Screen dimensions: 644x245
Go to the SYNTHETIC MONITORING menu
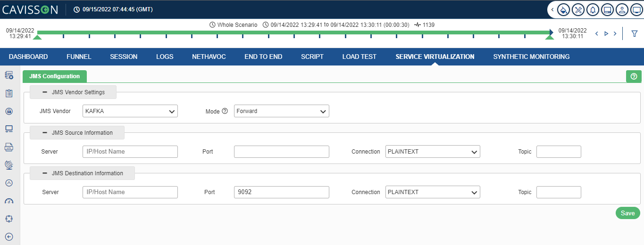tap(531, 57)
